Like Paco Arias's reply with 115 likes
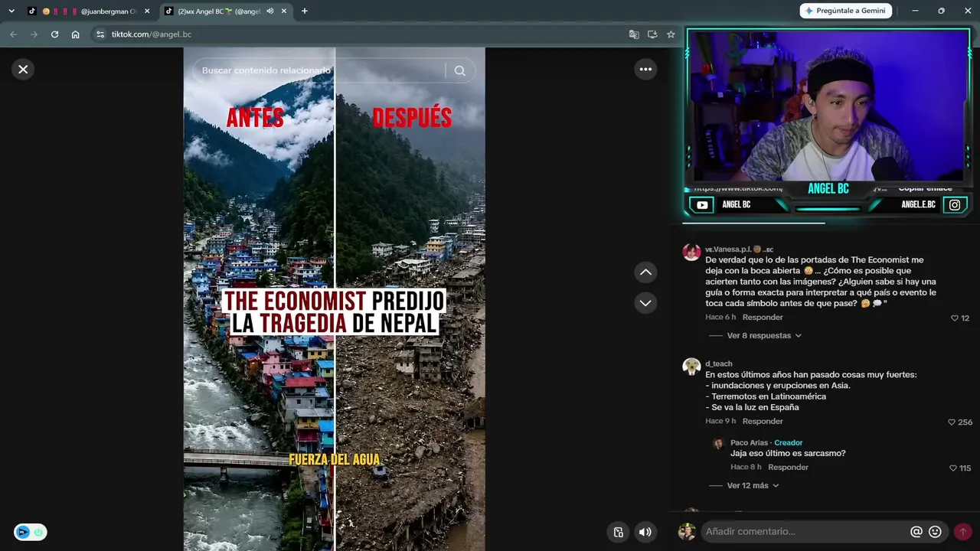This screenshot has height=551, width=980. pos(953,468)
